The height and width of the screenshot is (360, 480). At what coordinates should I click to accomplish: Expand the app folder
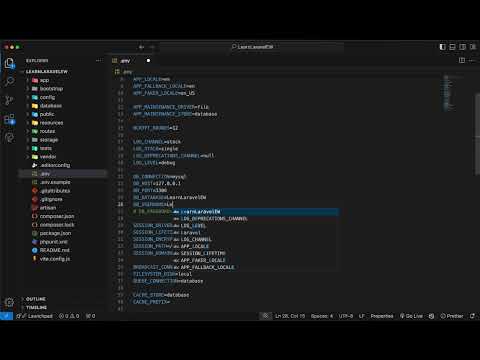[x=44, y=80]
